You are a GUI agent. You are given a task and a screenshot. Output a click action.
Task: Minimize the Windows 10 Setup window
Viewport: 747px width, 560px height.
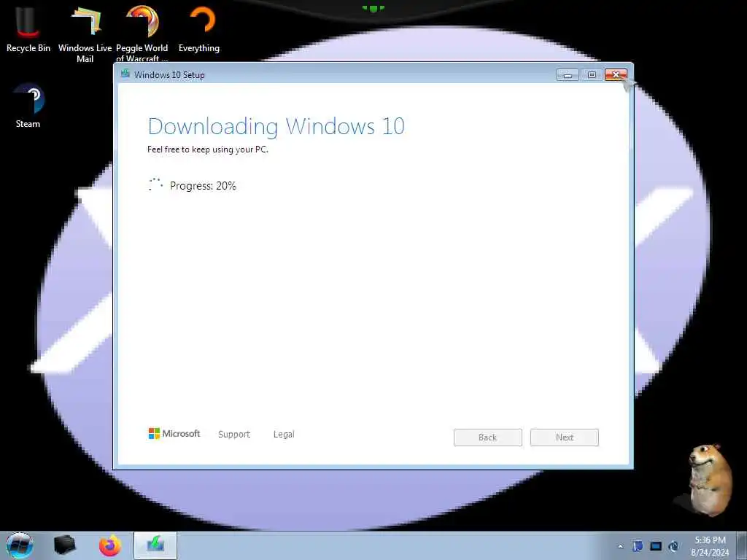tap(568, 75)
